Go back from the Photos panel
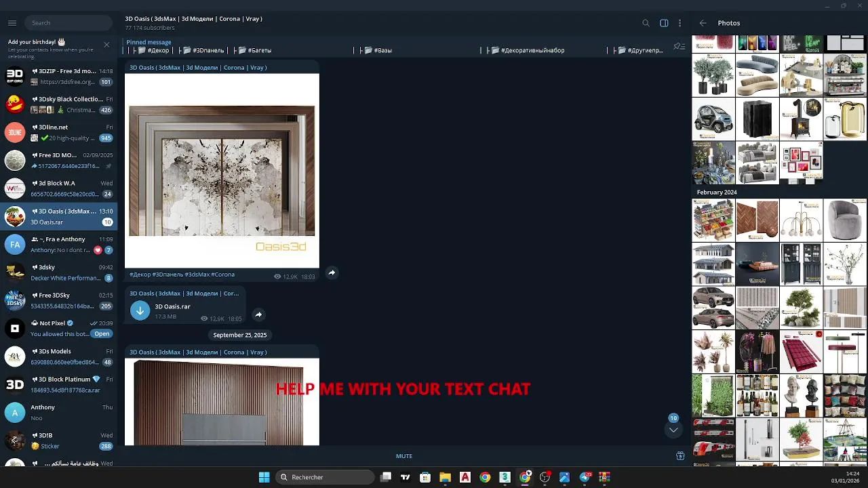This screenshot has width=868, height=488. (x=703, y=23)
